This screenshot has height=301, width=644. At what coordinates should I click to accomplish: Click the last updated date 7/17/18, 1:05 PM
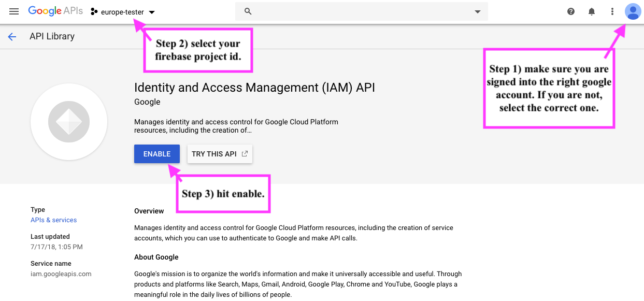click(x=56, y=247)
